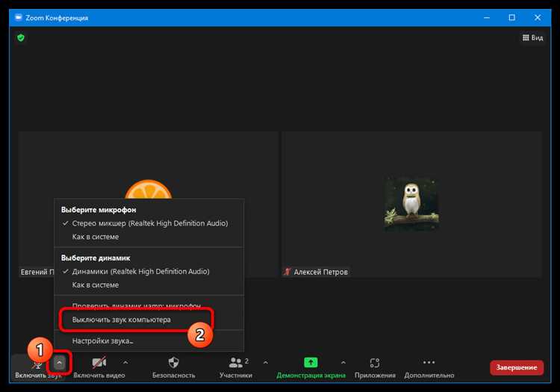
Task: Click the Выберите динамик header text
Action: [96, 258]
